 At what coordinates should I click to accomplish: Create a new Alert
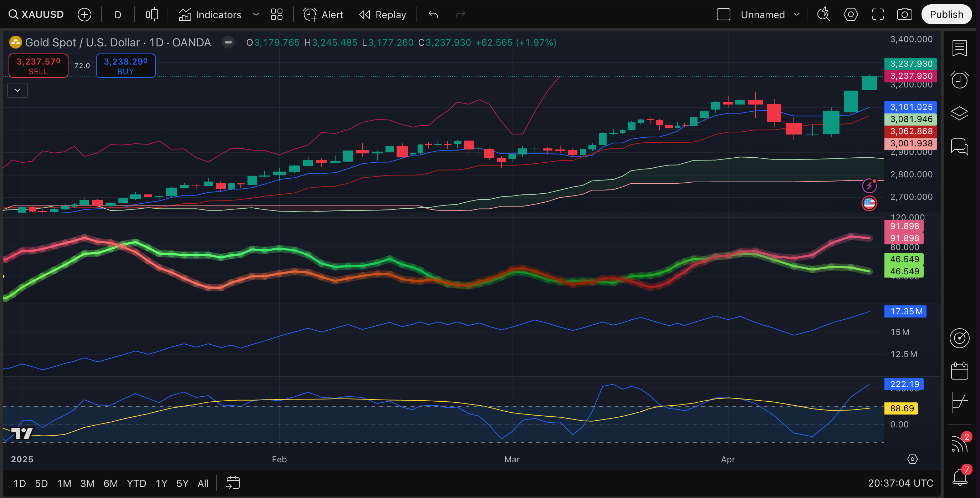[323, 15]
